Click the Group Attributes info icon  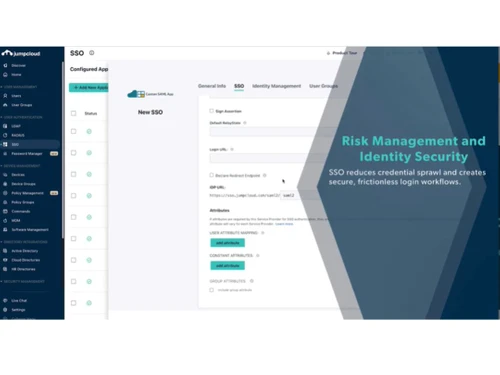[252, 281]
